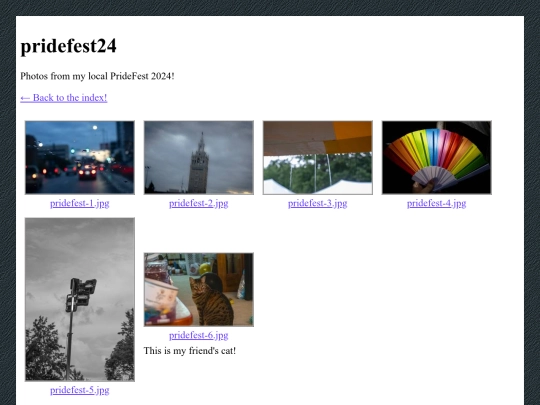Viewport: 540px width, 405px height.
Task: Click the 'This is my friend's cat!' caption
Action: (x=190, y=351)
